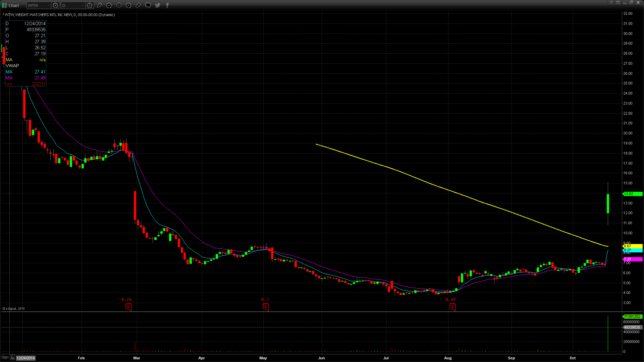Click the 12/24/2014 date marker

tap(26, 358)
